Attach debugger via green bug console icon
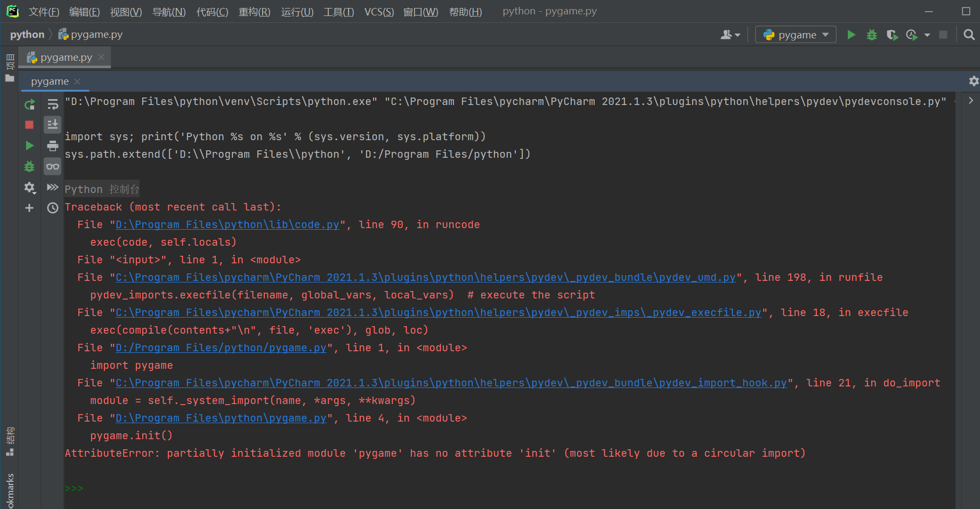 (29, 166)
